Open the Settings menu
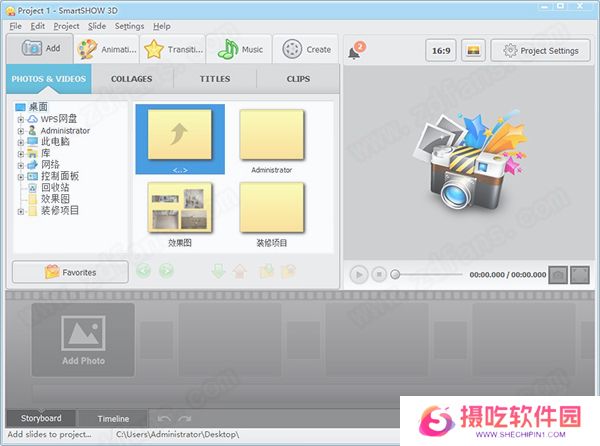Image resolution: width=600 pixels, height=446 pixels. pos(129,26)
